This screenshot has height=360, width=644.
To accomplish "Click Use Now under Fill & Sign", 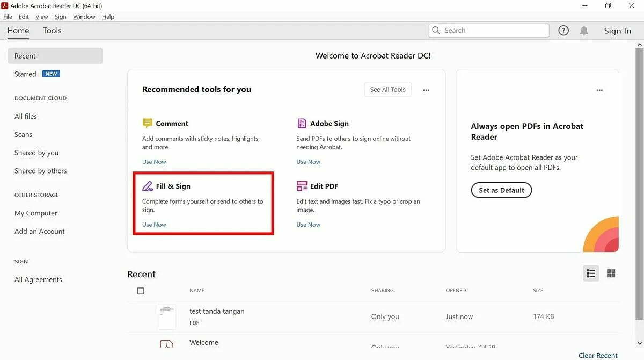I will [153, 224].
